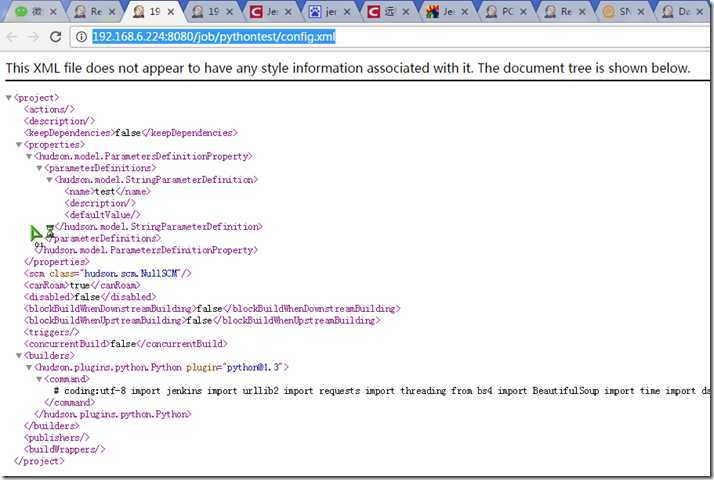Click the <actions/> element
This screenshot has width=714, height=480.
(49, 109)
